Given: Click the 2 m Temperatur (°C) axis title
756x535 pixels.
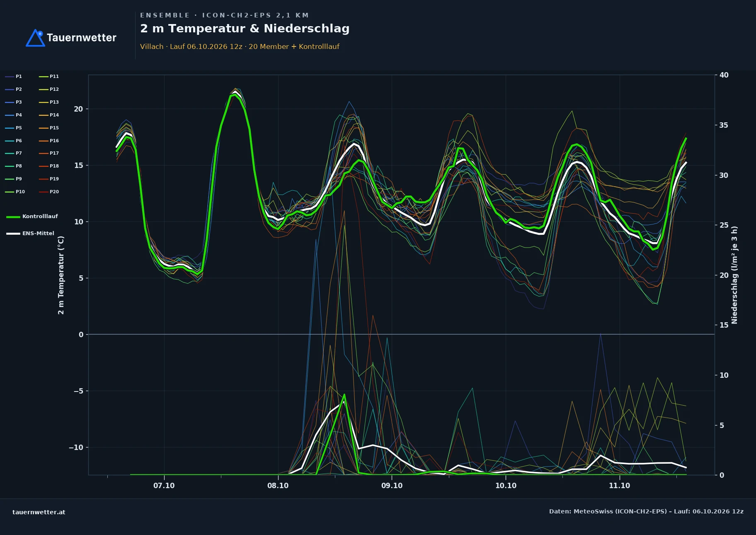Looking at the screenshot, I should pyautogui.click(x=61, y=275).
